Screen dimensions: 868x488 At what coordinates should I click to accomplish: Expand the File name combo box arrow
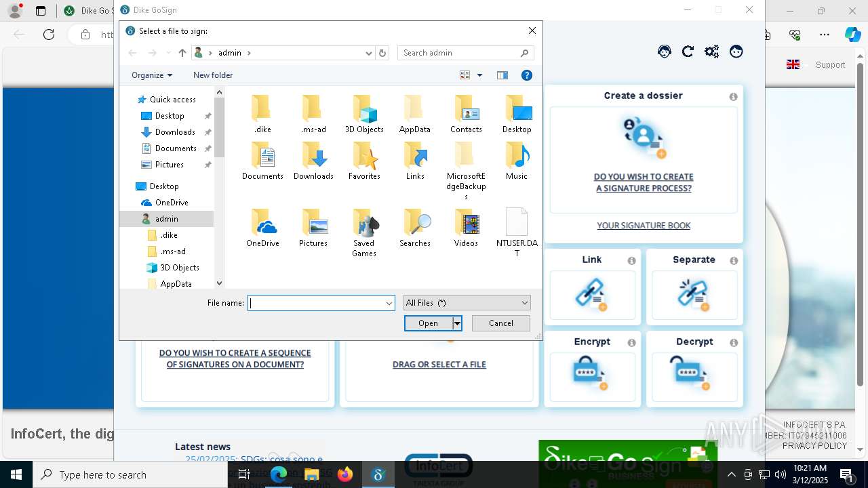(x=389, y=303)
